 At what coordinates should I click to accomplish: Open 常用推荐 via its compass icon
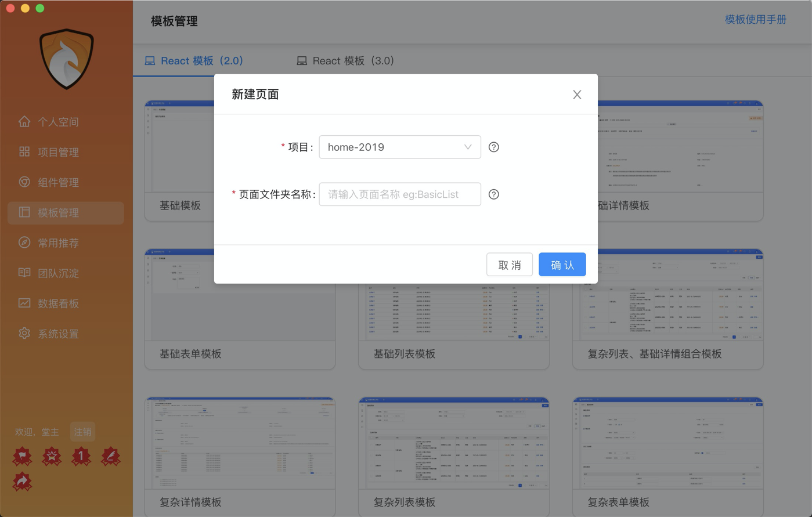tap(24, 243)
